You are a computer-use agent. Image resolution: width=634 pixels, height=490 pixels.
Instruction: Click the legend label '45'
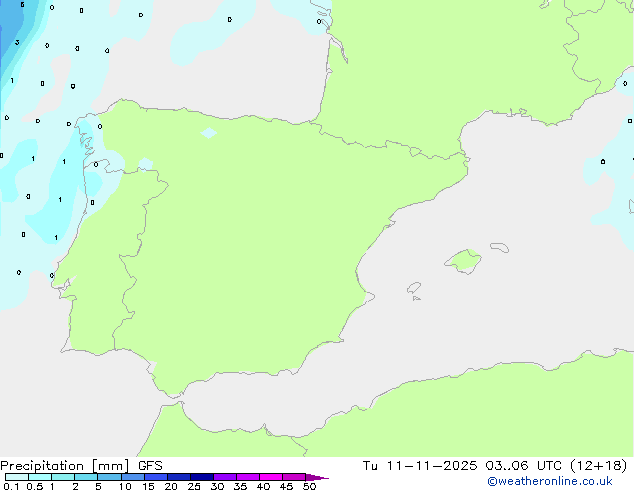point(286,486)
